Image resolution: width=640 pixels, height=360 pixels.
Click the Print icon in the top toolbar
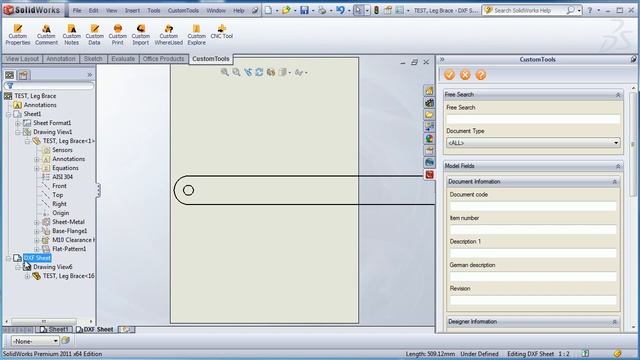[322, 10]
